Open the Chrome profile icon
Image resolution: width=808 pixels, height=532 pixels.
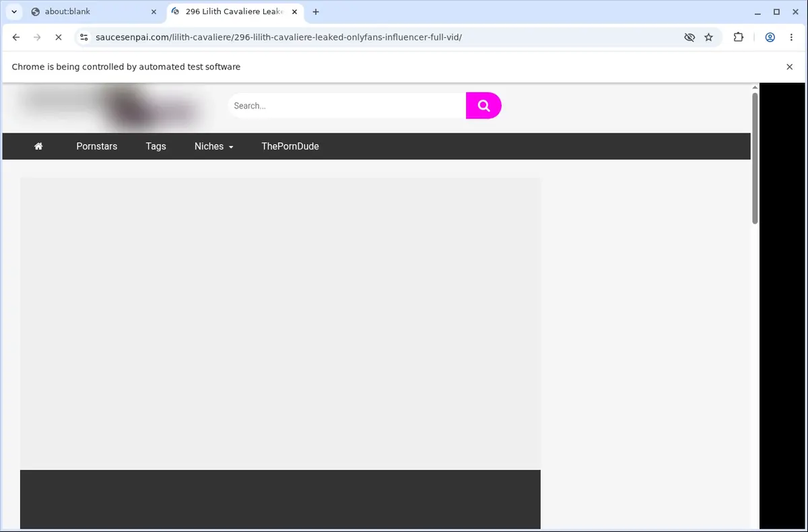(x=770, y=38)
